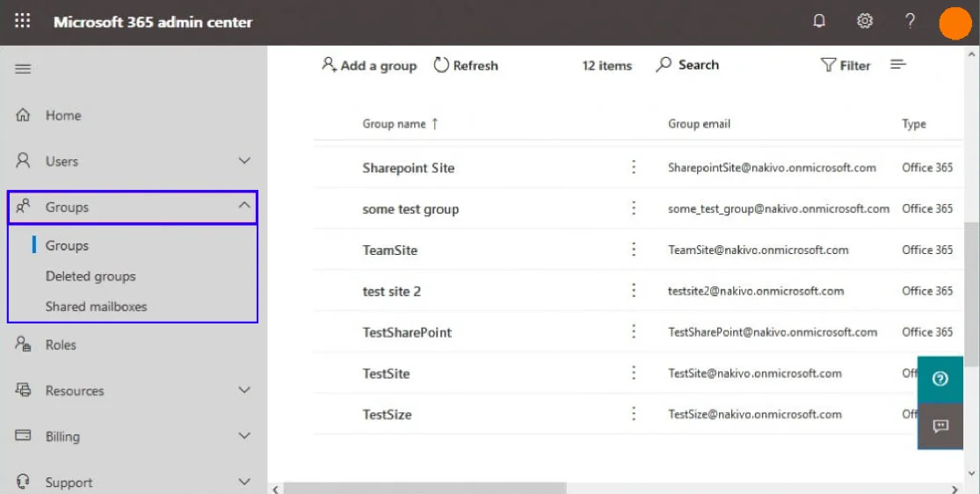Click the Search field in toolbar

(x=688, y=65)
